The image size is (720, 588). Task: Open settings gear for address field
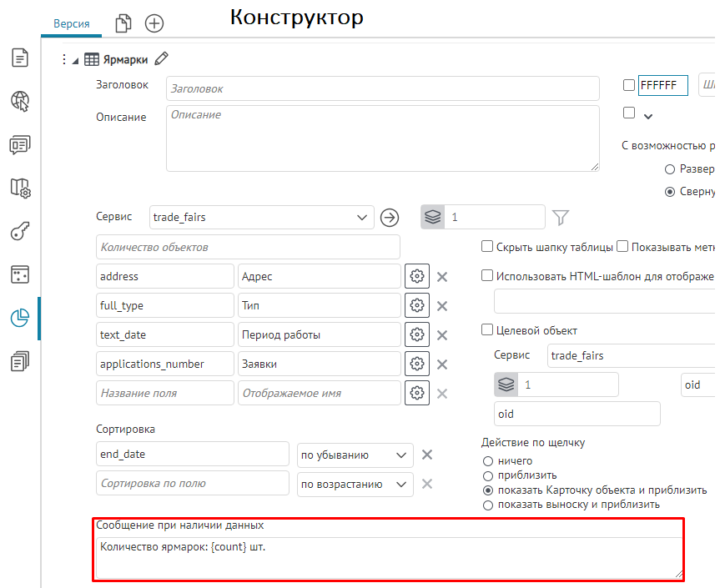417,276
